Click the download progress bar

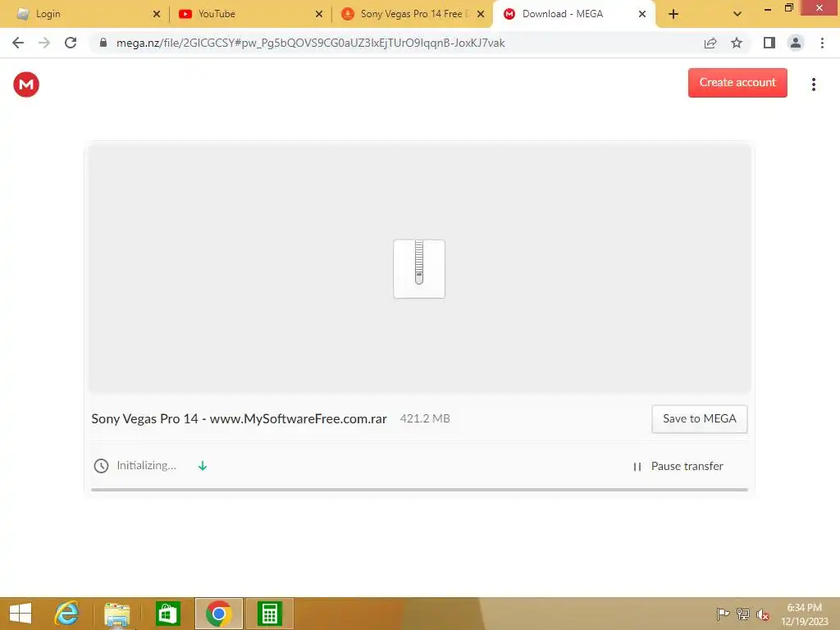click(419, 489)
